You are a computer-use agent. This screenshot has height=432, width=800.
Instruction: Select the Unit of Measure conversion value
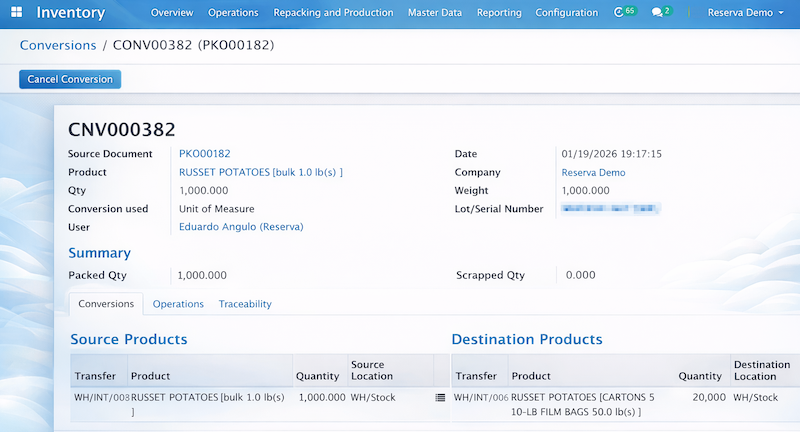216,209
